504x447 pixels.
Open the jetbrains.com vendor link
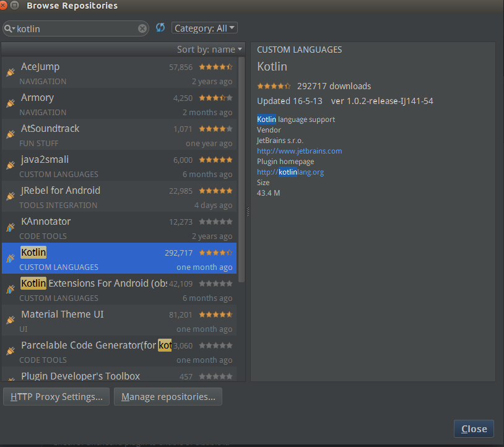300,150
